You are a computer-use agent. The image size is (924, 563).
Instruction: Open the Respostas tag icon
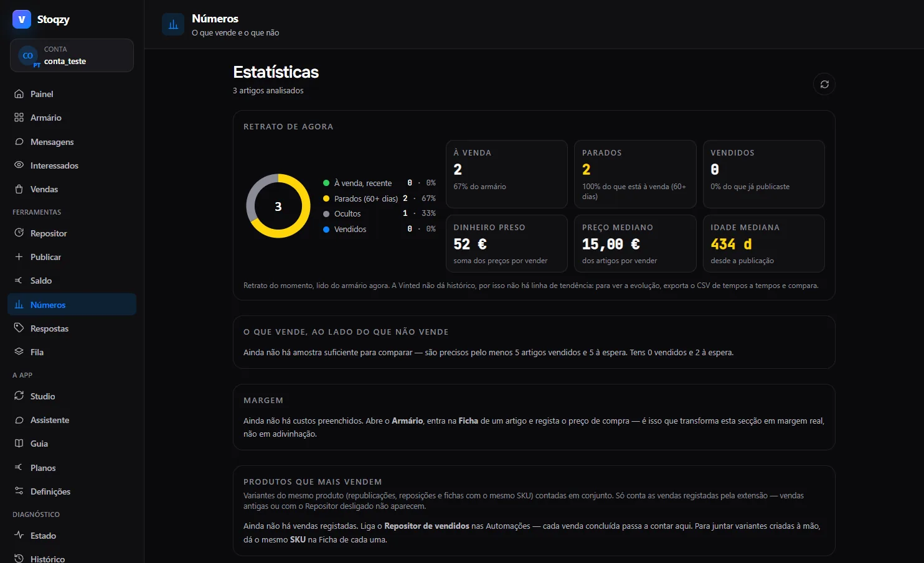19,328
